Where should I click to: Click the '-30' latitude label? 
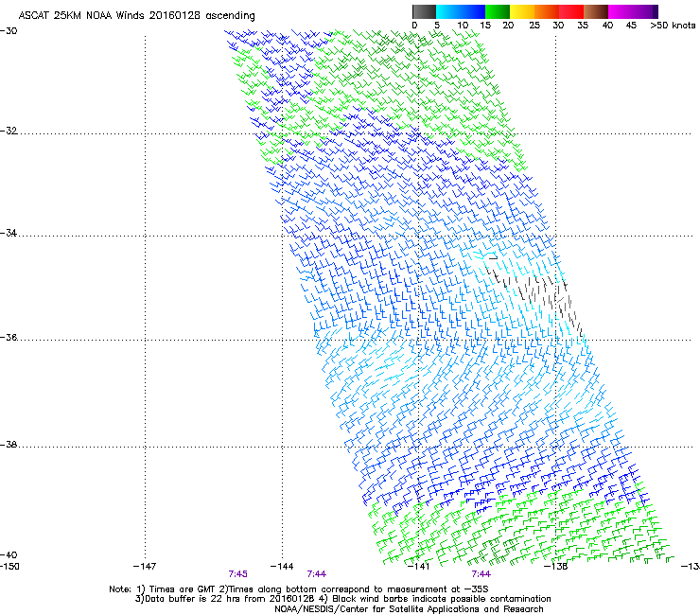point(9,31)
